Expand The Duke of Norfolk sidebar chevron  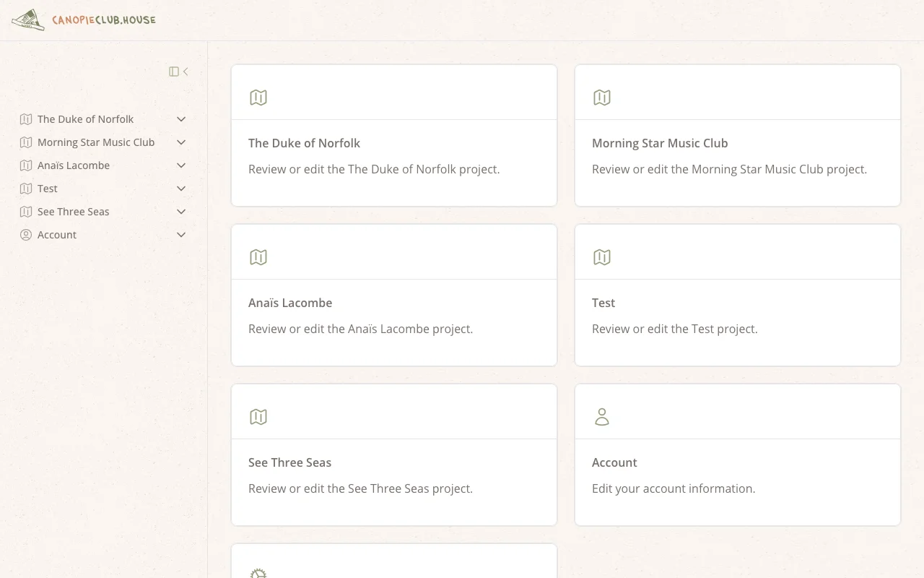181,119
